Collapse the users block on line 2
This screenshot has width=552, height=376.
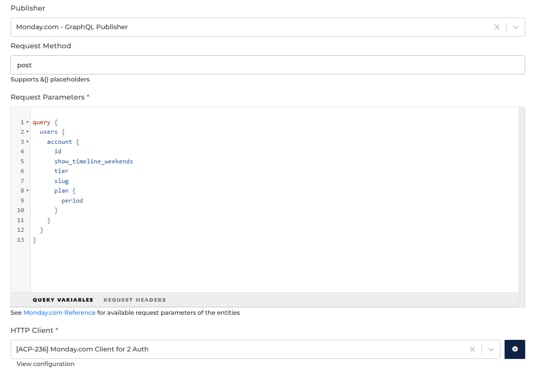click(27, 132)
